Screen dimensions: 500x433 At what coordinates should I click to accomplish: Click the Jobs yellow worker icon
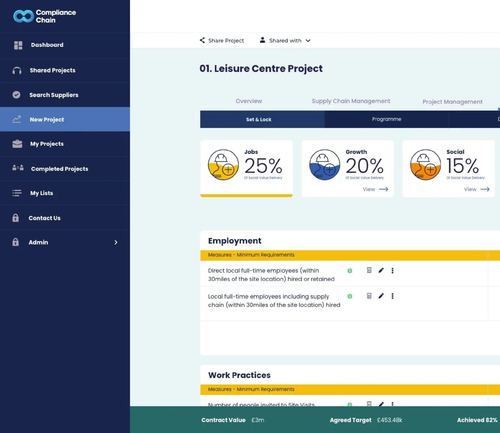pyautogui.click(x=223, y=164)
